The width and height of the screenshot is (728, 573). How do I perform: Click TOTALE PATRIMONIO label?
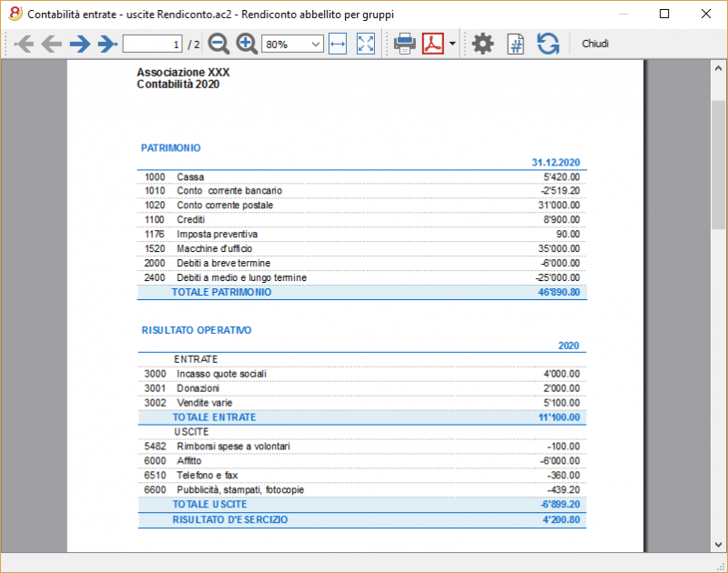(221, 292)
